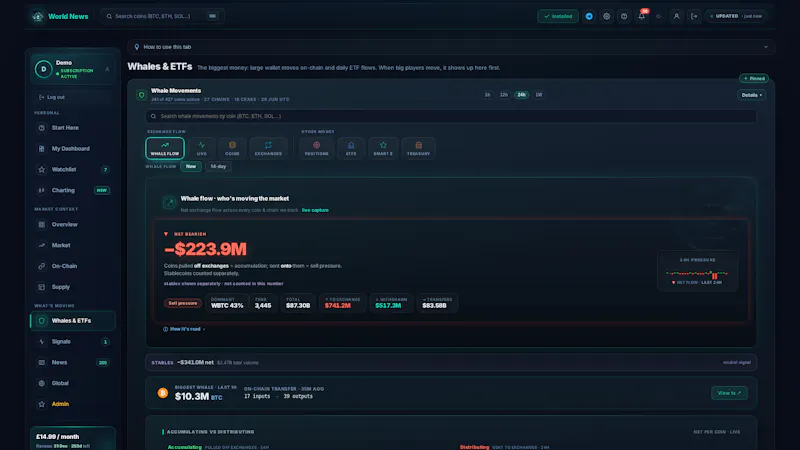Click the Market trend icon in sidebar
The width and height of the screenshot is (800, 450).
coord(42,245)
